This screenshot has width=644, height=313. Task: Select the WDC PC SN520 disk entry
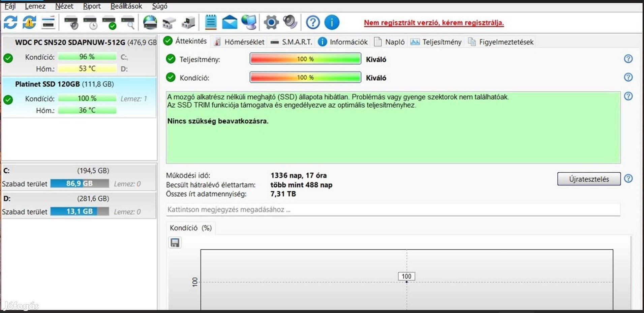pos(80,56)
